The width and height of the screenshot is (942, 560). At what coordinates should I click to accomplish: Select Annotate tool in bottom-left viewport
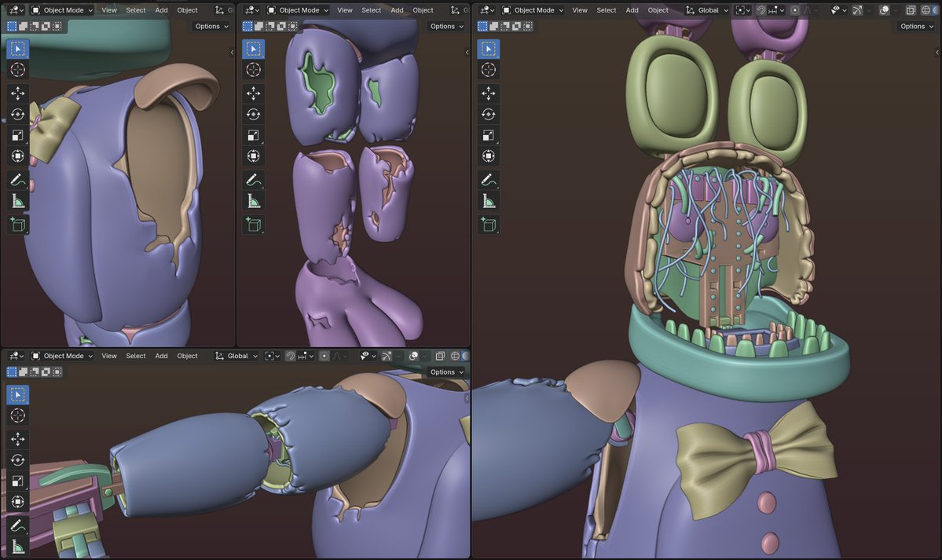click(x=17, y=525)
